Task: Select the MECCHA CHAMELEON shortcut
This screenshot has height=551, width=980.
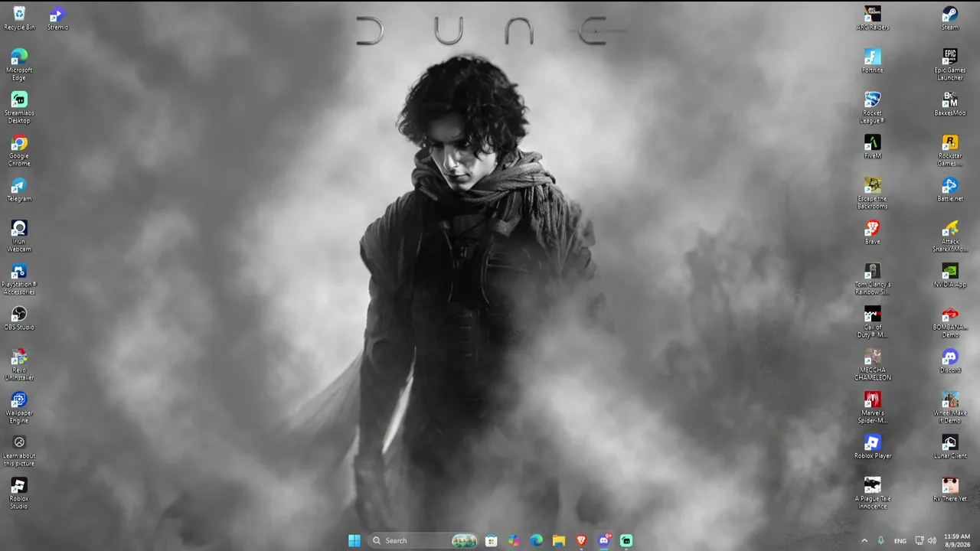Action: click(873, 365)
